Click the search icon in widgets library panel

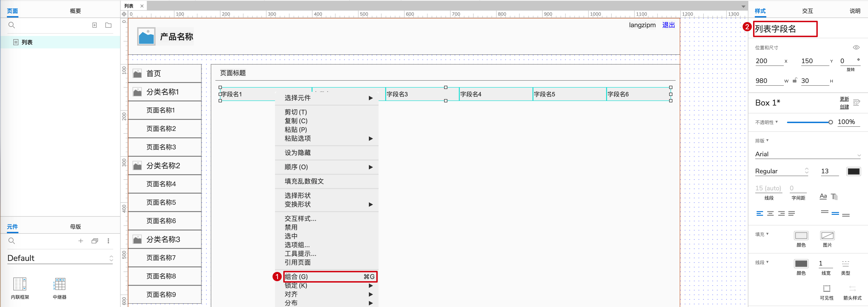coord(12,241)
